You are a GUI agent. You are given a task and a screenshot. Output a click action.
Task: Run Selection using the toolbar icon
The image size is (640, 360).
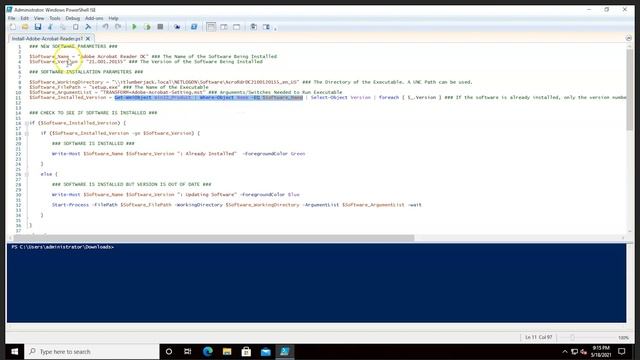click(x=147, y=27)
